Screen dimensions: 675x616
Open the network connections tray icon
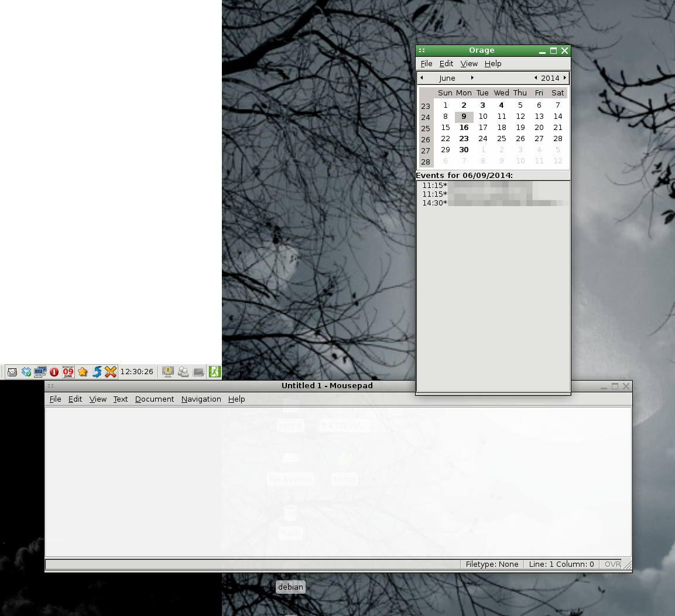pyautogui.click(x=40, y=372)
